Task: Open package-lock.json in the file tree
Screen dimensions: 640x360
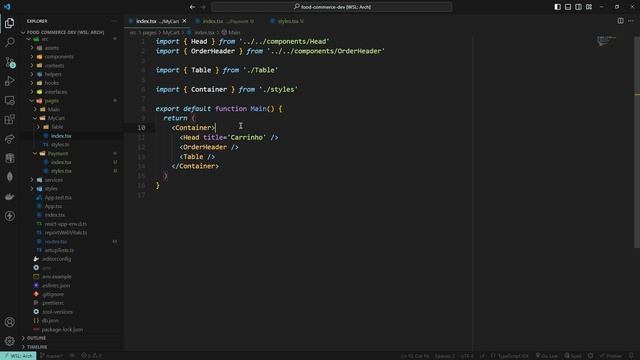Action: coord(62,329)
